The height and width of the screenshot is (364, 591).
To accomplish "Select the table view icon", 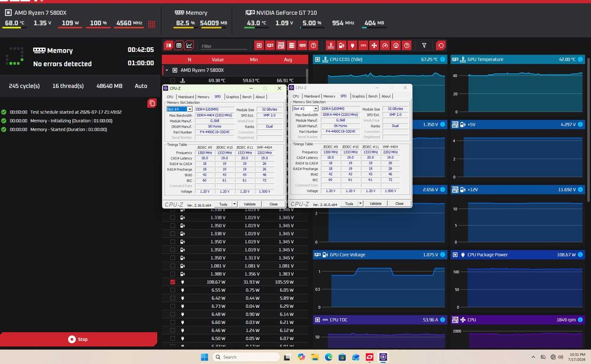I will pos(178,45).
